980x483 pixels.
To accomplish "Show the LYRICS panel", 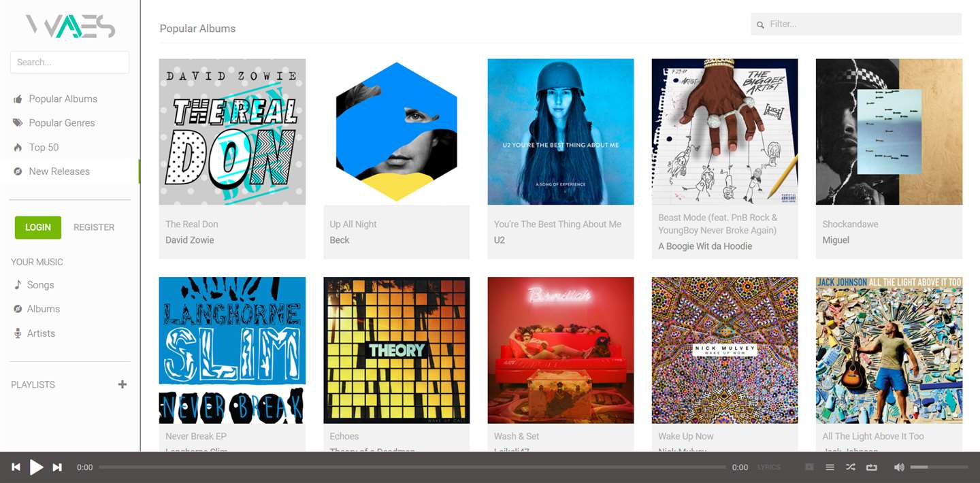I will [x=769, y=467].
